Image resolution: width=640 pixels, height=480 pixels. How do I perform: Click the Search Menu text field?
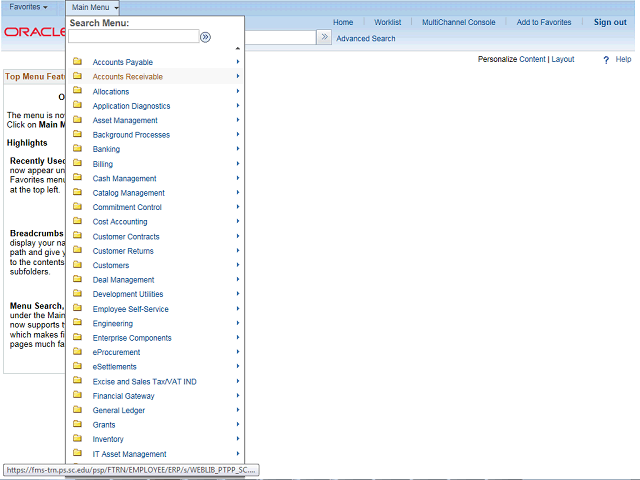tap(133, 36)
